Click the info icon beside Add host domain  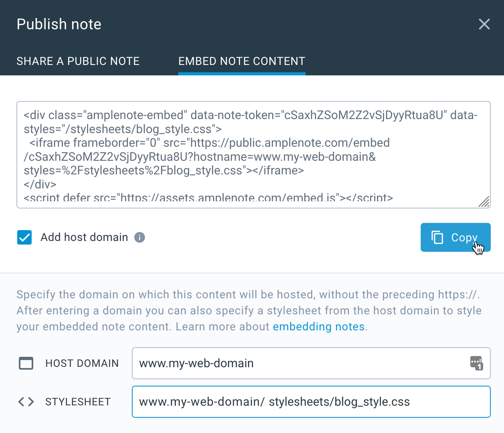coord(139,237)
